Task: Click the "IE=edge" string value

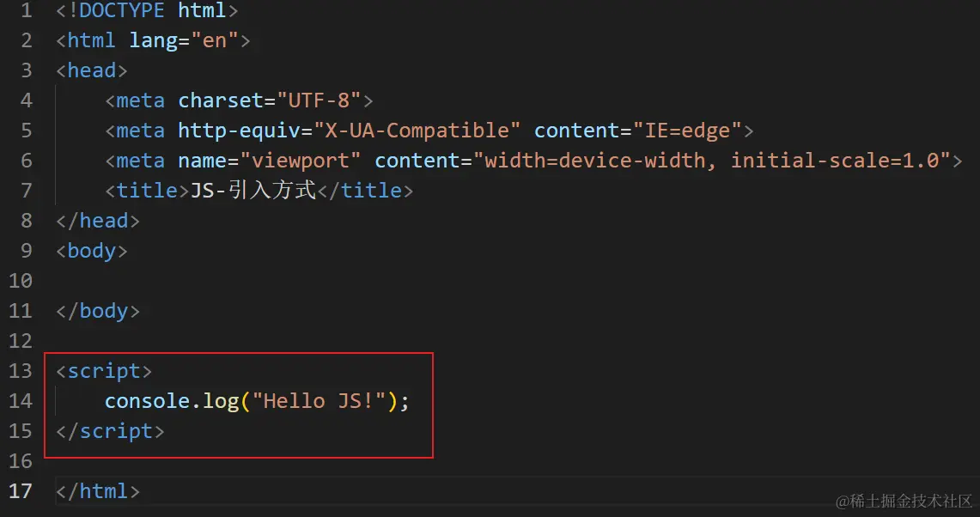Action: [687, 130]
